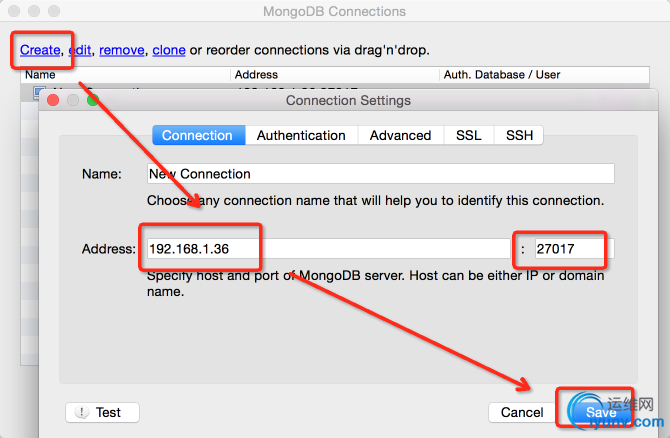
Task: Click the clone connection link
Action: 169,50
